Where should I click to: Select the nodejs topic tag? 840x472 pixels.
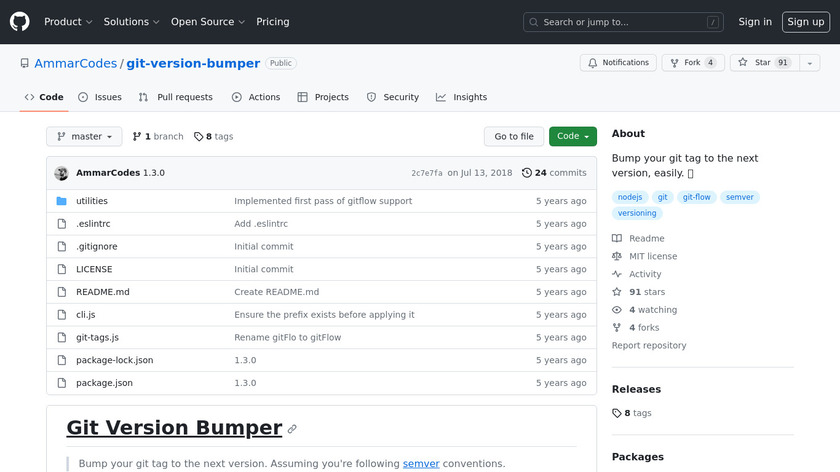[630, 198]
